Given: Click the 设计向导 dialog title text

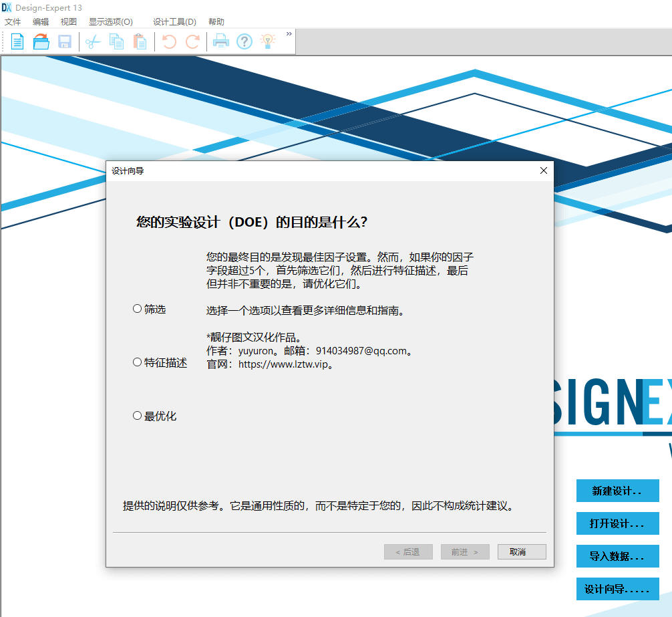Looking at the screenshot, I should pyautogui.click(x=128, y=170).
